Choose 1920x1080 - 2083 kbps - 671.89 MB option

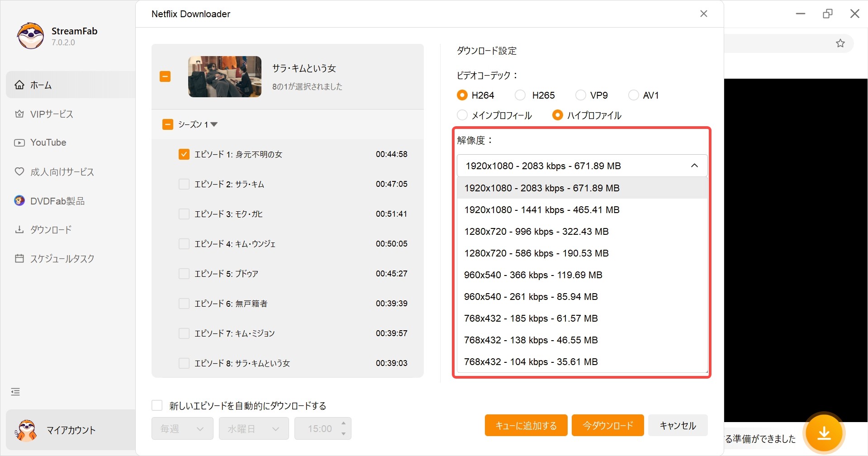click(582, 188)
